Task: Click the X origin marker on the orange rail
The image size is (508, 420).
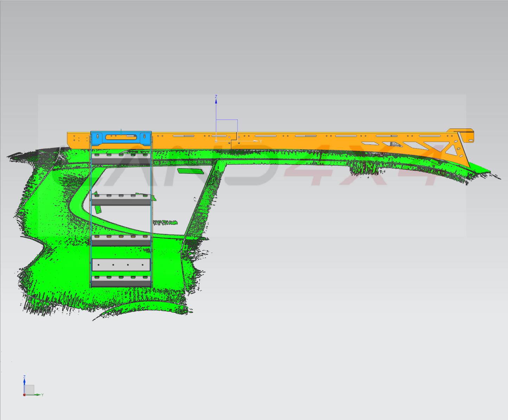Action: (x=216, y=141)
